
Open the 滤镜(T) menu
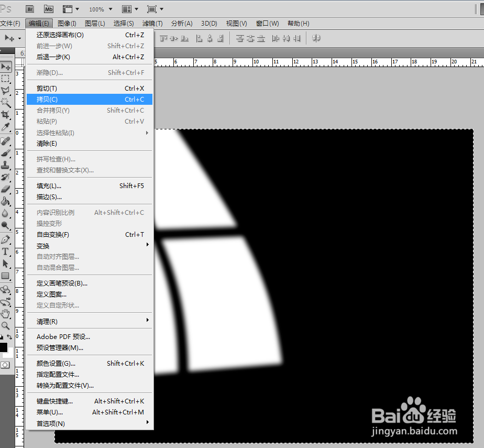click(152, 24)
